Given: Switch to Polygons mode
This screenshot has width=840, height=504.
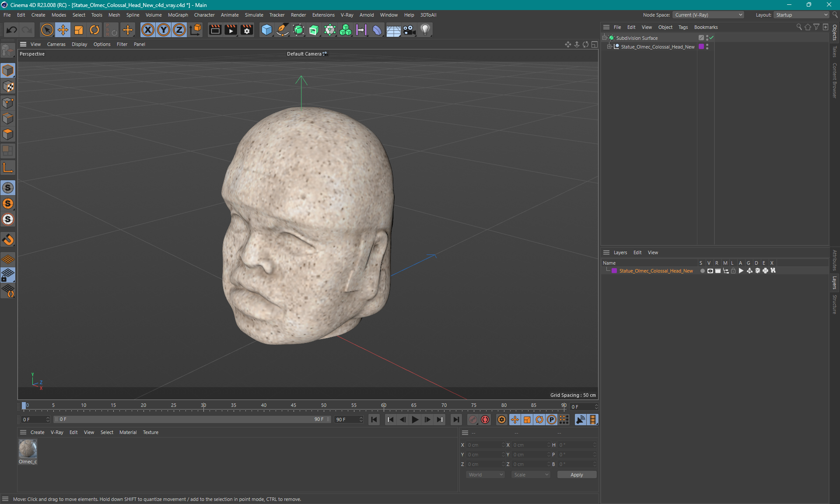Looking at the screenshot, I should pos(8,134).
